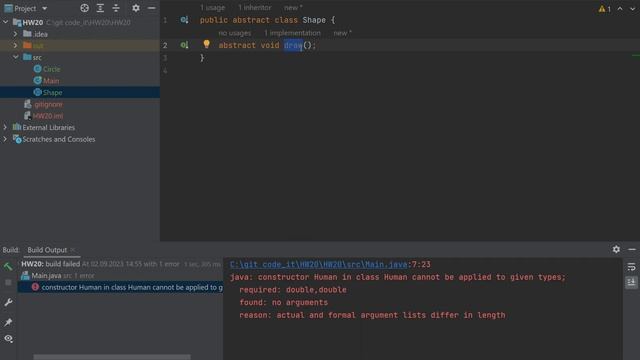Hide the Build tool window

point(632,249)
